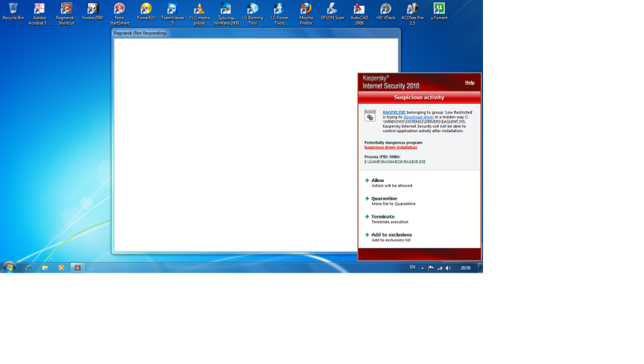Select the EPSON Scan desktop icon
Image resolution: width=644 pixels, height=364 pixels.
[x=332, y=11]
